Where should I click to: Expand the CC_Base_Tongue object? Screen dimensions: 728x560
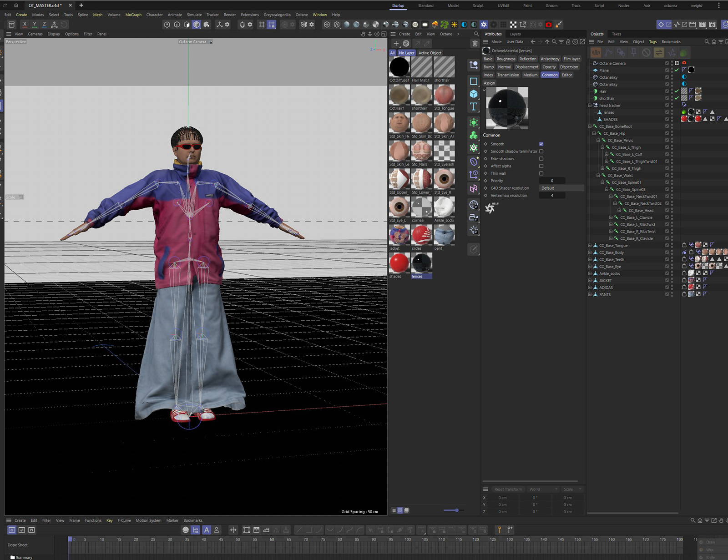(590, 246)
